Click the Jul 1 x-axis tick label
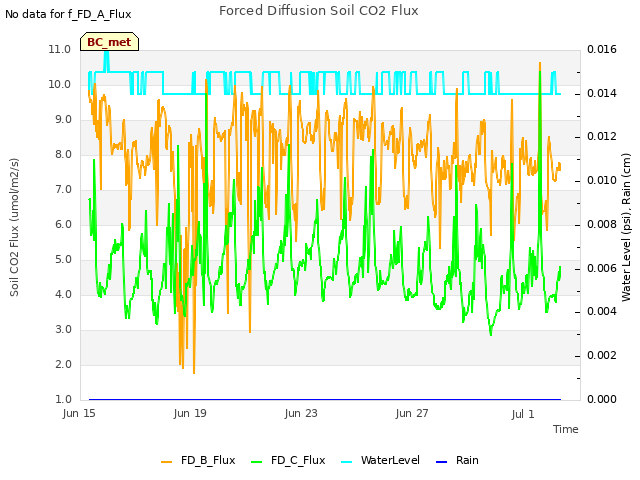 523,414
